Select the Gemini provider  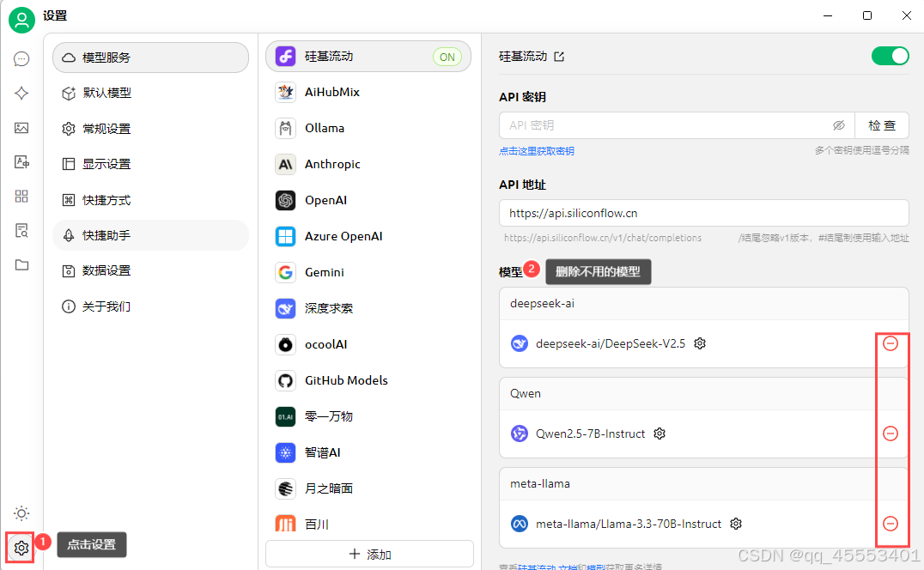coord(368,272)
